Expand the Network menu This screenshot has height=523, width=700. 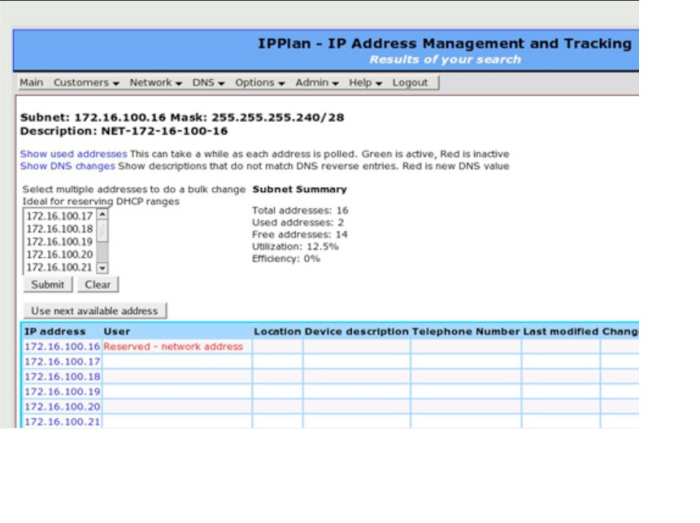click(155, 83)
